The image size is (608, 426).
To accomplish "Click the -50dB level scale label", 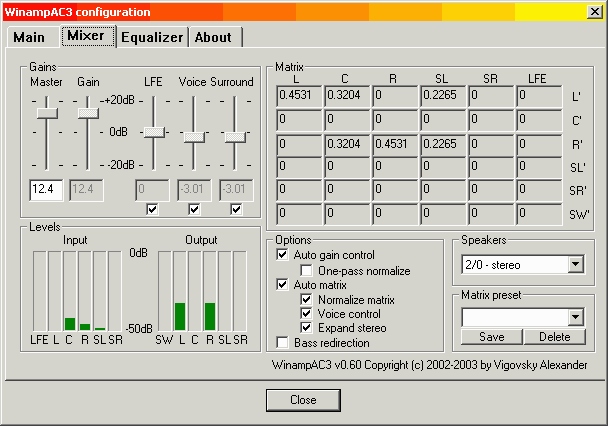I will [139, 329].
